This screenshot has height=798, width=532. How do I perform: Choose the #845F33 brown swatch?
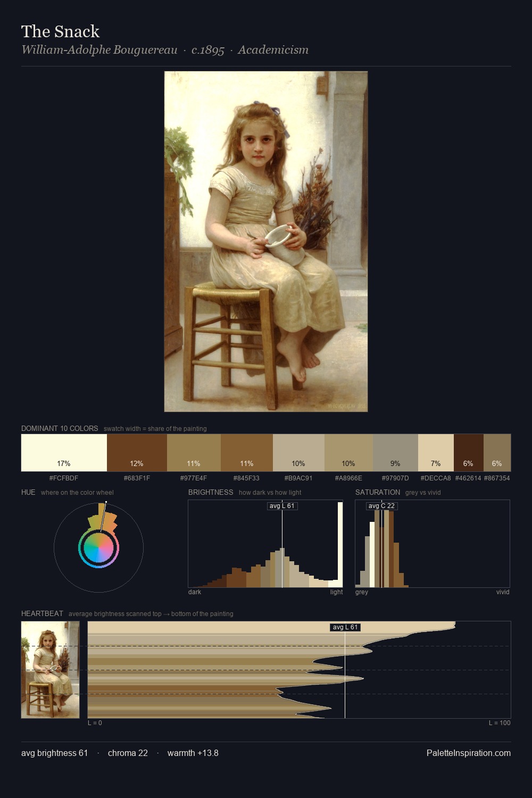click(247, 453)
